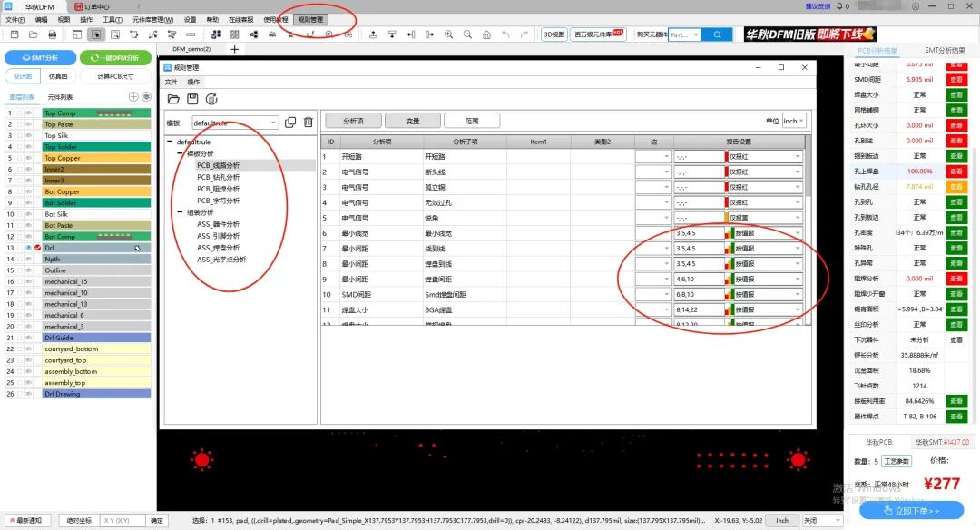This screenshot has height=530, width=980.
Task: Toggle checkbox of Bot Copper layer
Action: tap(19, 191)
